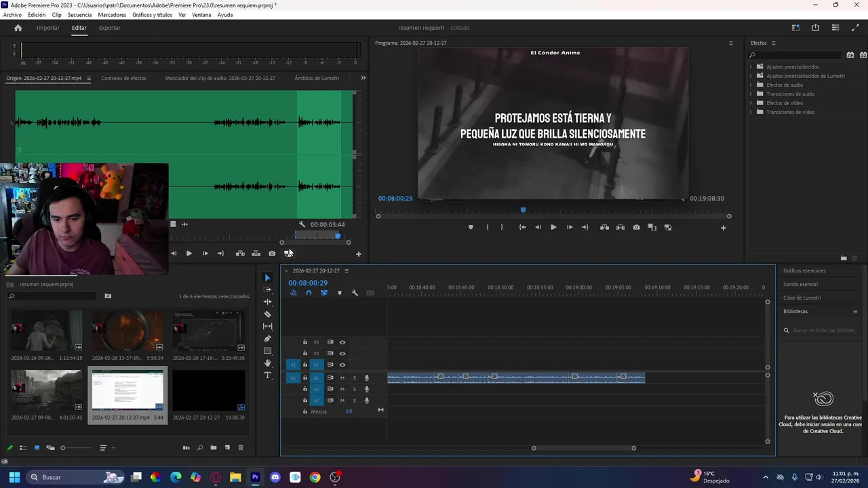Add marker in the Program monitor
Screen dimensions: 868x488
[471, 227]
